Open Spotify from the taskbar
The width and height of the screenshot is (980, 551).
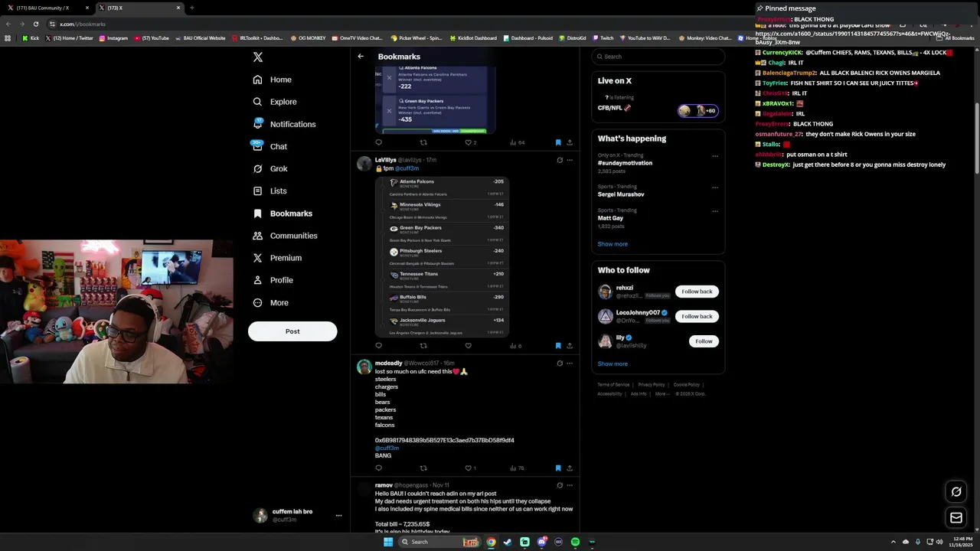pos(575,542)
